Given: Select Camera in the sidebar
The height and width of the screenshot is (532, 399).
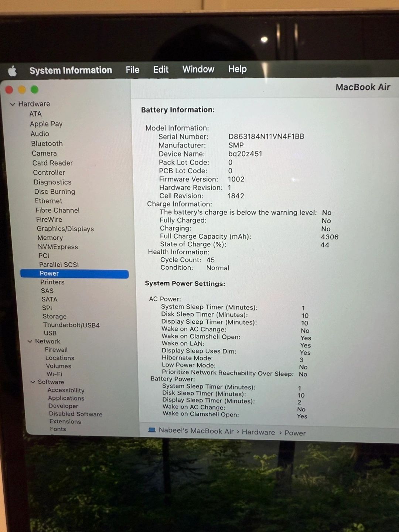Looking at the screenshot, I should click(x=44, y=153).
